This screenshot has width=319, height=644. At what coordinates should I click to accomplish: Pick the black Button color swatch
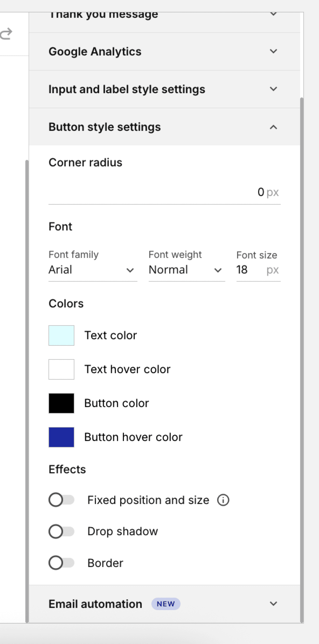(x=61, y=403)
